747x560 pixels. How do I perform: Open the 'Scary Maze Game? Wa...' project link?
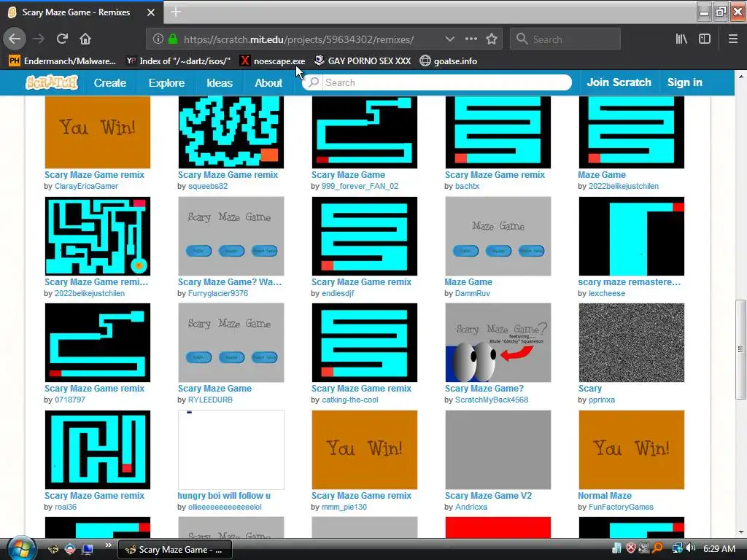click(230, 282)
